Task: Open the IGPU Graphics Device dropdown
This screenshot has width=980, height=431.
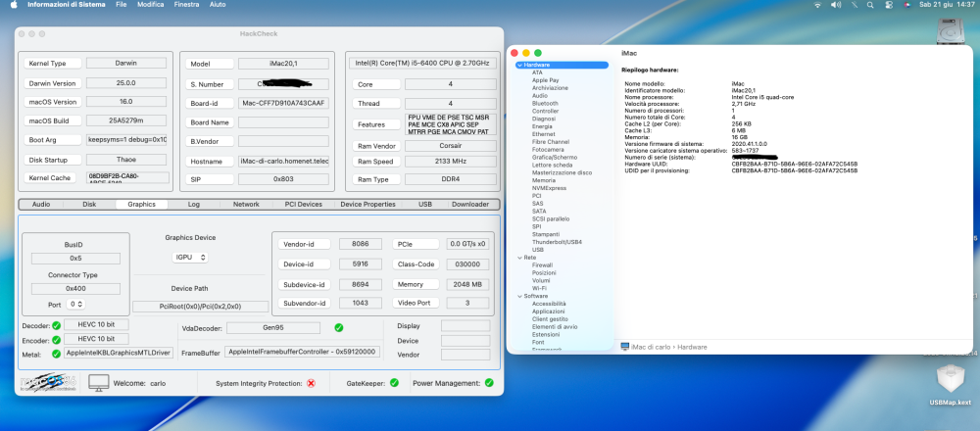Action: 190,258
